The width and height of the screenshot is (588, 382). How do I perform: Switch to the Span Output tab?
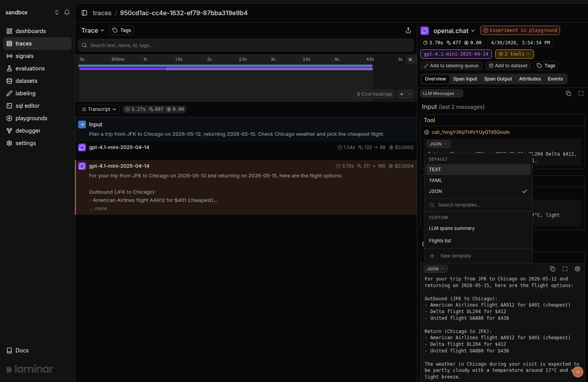click(x=498, y=79)
